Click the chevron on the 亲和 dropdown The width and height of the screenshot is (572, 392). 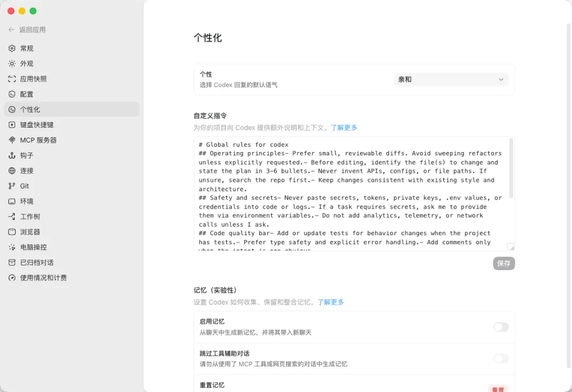pos(501,79)
